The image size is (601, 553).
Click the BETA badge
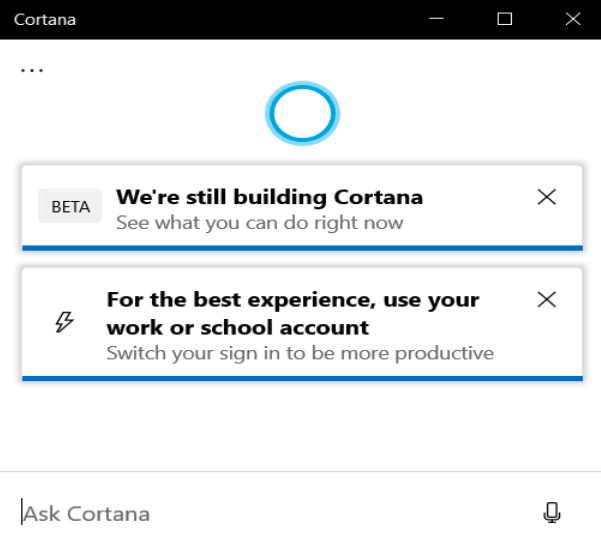point(70,206)
